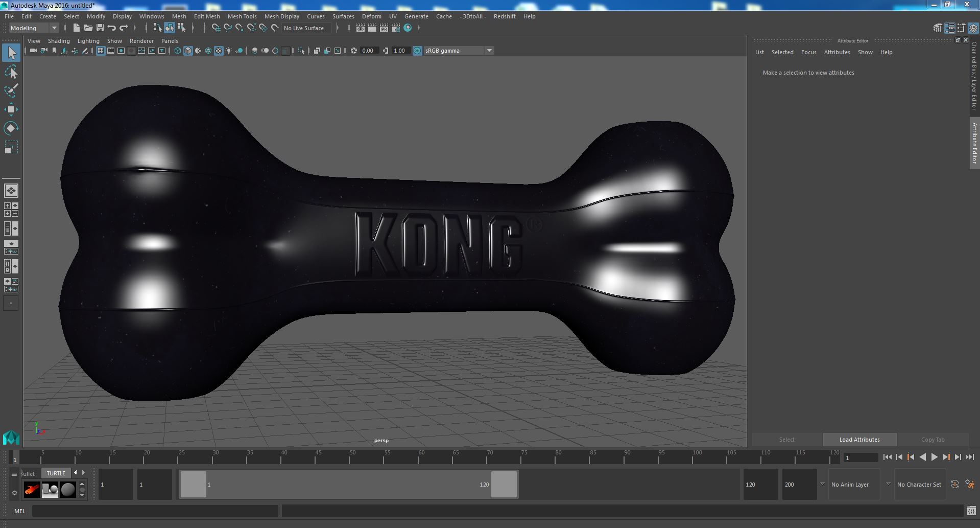Open the Deform menu

pos(372,16)
